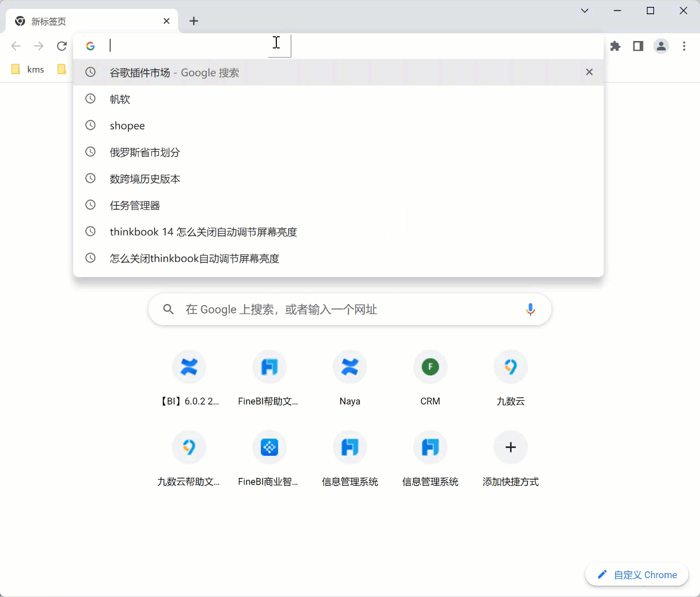Click the 自定义 Chrome button
700x597 pixels.
click(637, 575)
